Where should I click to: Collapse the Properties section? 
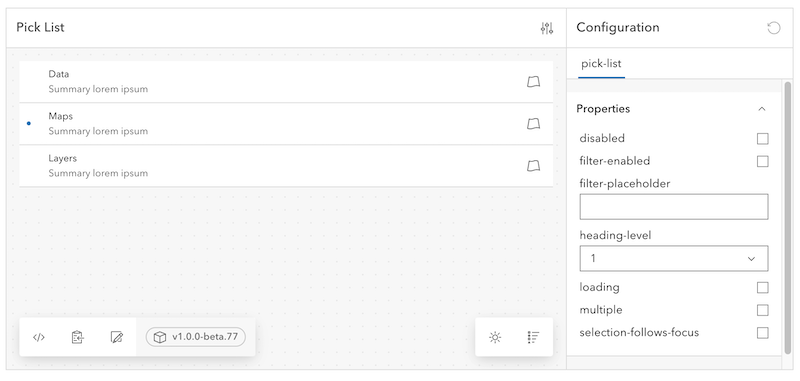pyautogui.click(x=762, y=109)
